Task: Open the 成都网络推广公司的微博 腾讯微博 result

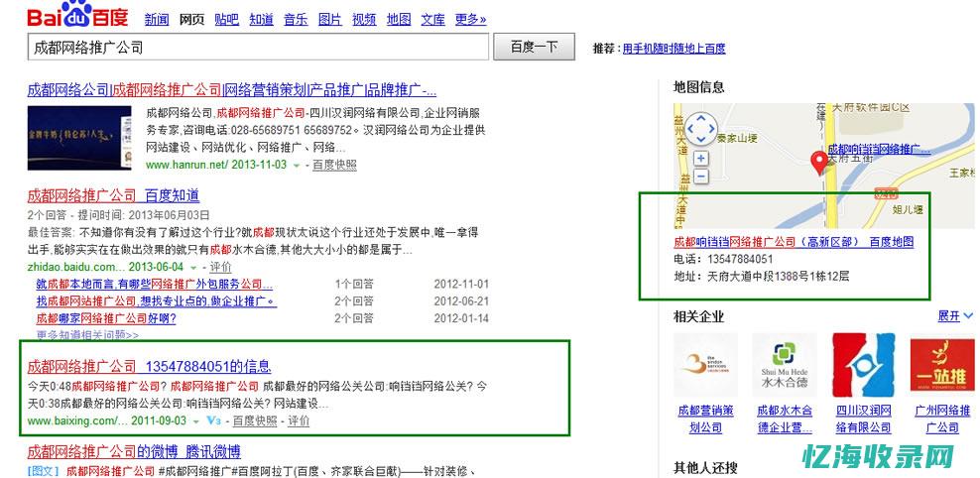Action: click(x=134, y=451)
